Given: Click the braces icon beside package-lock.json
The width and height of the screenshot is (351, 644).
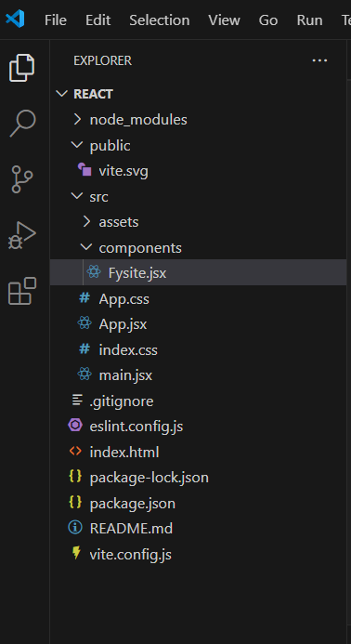Looking at the screenshot, I should pyautogui.click(x=75, y=477).
